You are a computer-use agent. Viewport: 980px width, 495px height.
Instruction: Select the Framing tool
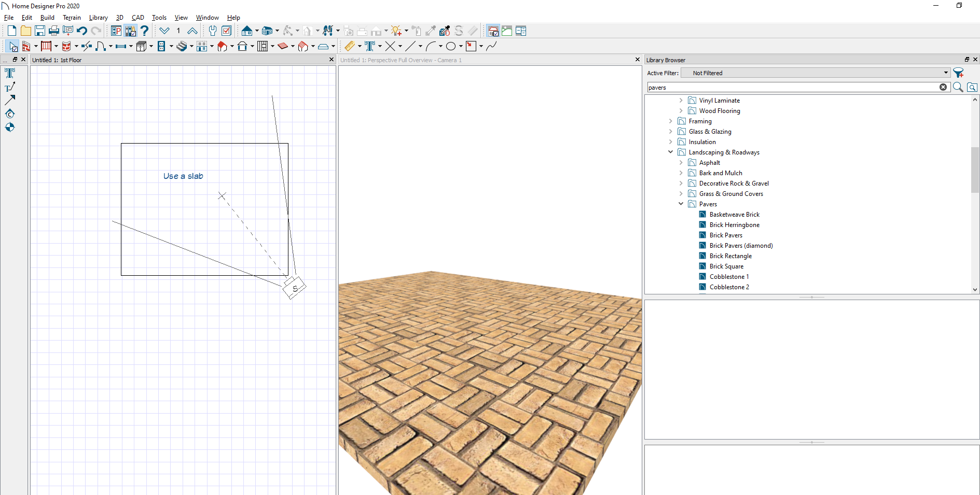[x=263, y=47]
